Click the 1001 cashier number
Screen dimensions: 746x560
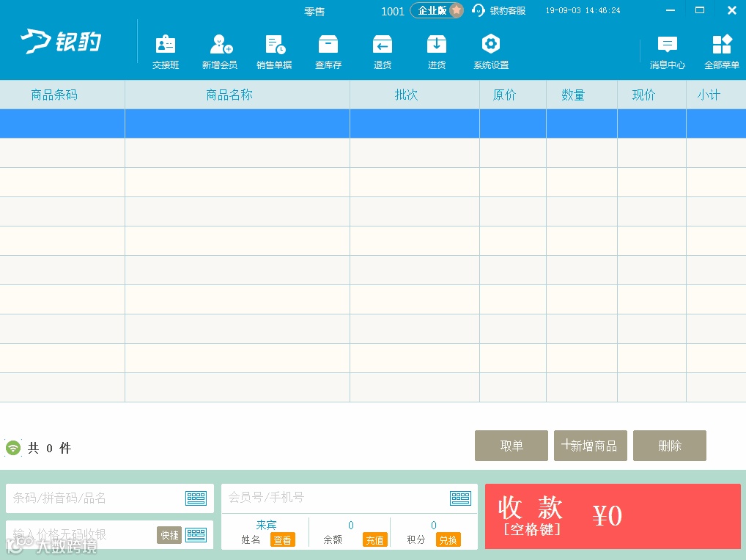pyautogui.click(x=393, y=11)
